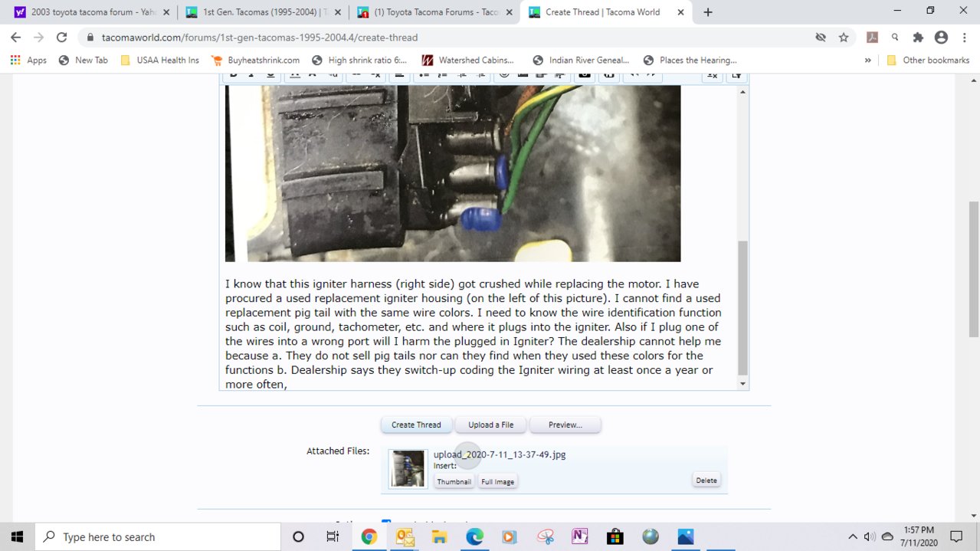The height and width of the screenshot is (551, 980).
Task: Close the 1st Gen. Tacomas tab
Action: (338, 12)
